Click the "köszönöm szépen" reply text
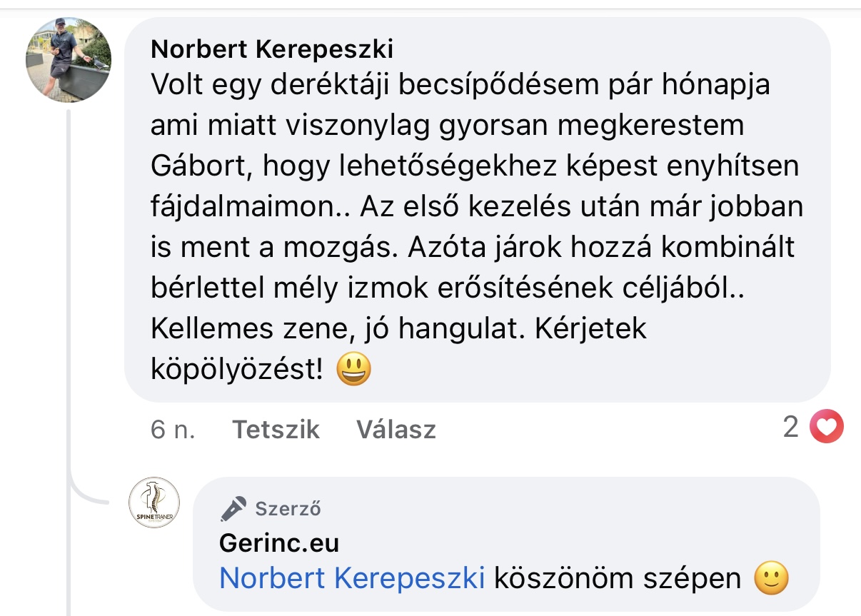Viewport: 861px width, 616px height. (618, 578)
